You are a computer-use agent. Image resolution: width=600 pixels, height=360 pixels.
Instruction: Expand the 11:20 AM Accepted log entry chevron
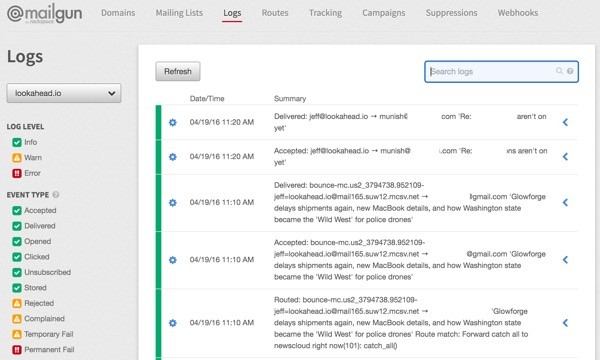coord(565,157)
